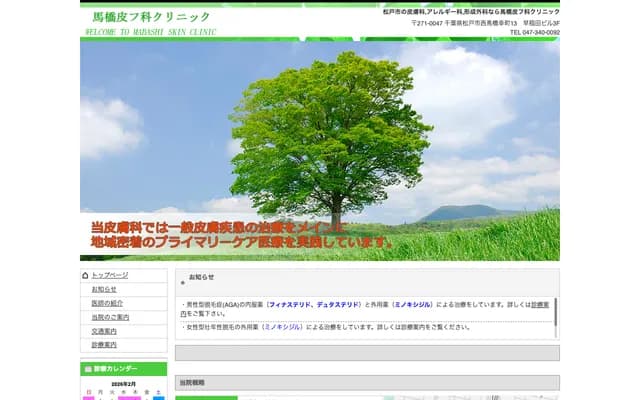The height and width of the screenshot is (400, 640).
Task: Click the 診療カレンダー header icon
Action: [x=87, y=369]
